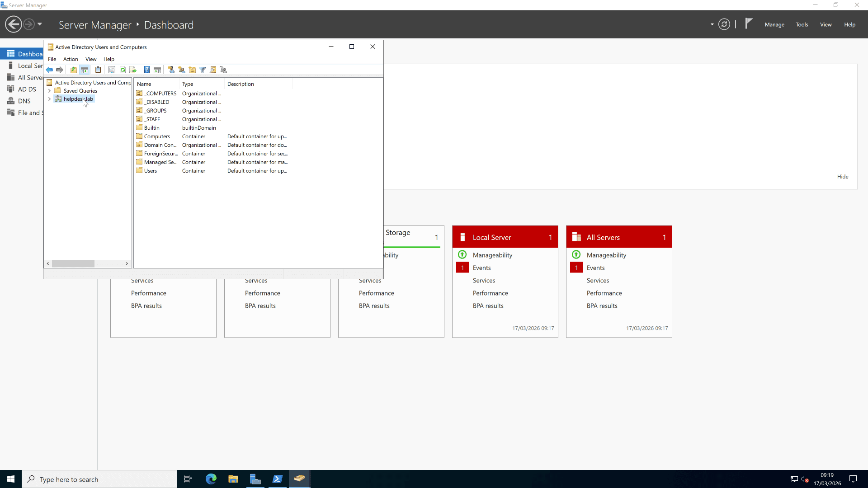Create a new Organizational Unit via toolbar icon
The image size is (868, 488).
[192, 70]
